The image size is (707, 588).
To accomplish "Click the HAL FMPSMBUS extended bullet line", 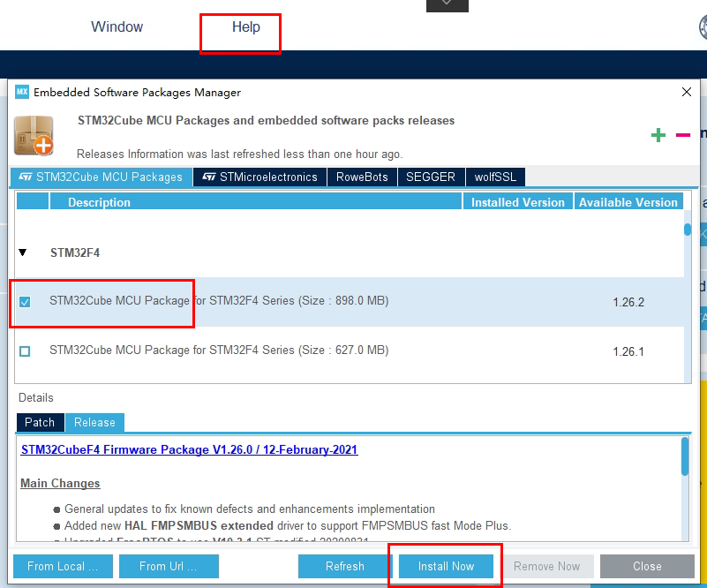I will coord(288,526).
